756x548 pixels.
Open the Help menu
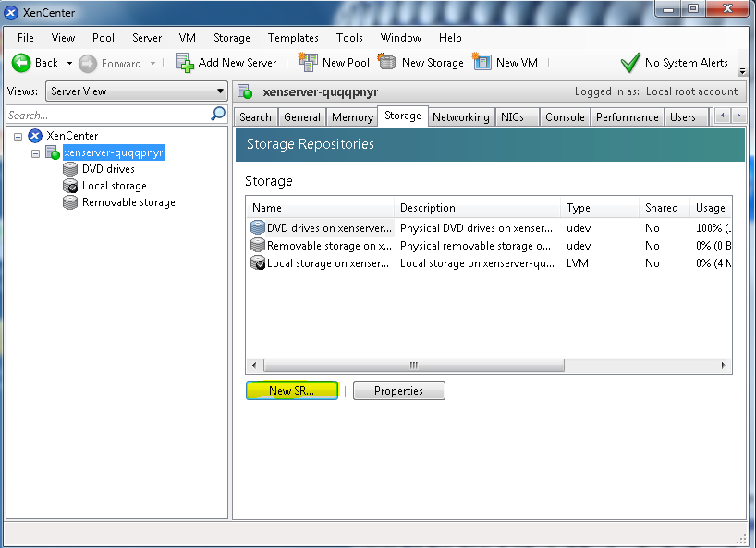click(x=450, y=38)
